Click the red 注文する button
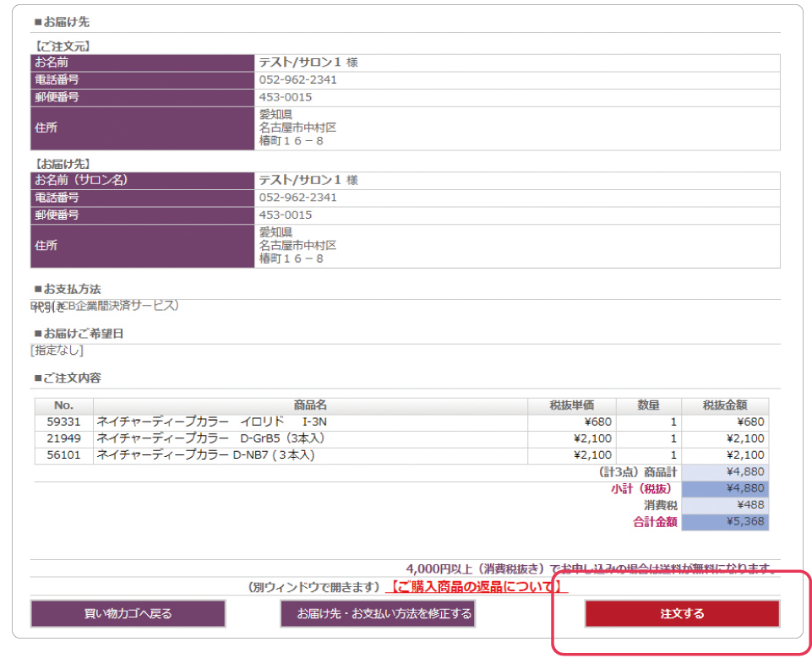Image resolution: width=812 pixels, height=658 pixels. click(x=682, y=614)
